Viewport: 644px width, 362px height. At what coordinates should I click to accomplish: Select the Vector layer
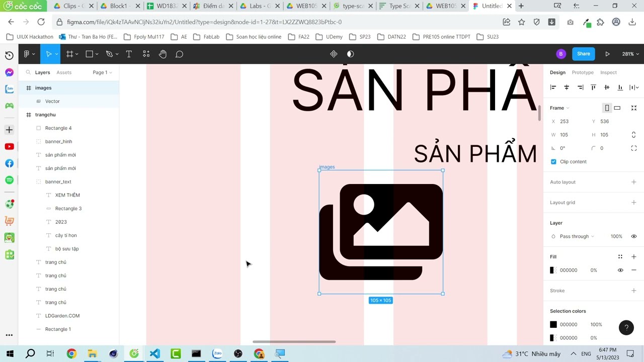[x=69, y=101]
